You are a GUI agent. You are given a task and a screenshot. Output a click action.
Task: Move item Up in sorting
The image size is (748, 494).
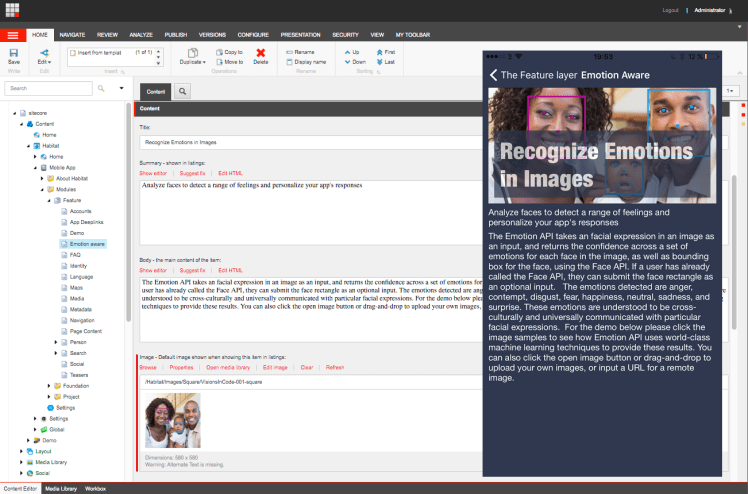(x=350, y=51)
